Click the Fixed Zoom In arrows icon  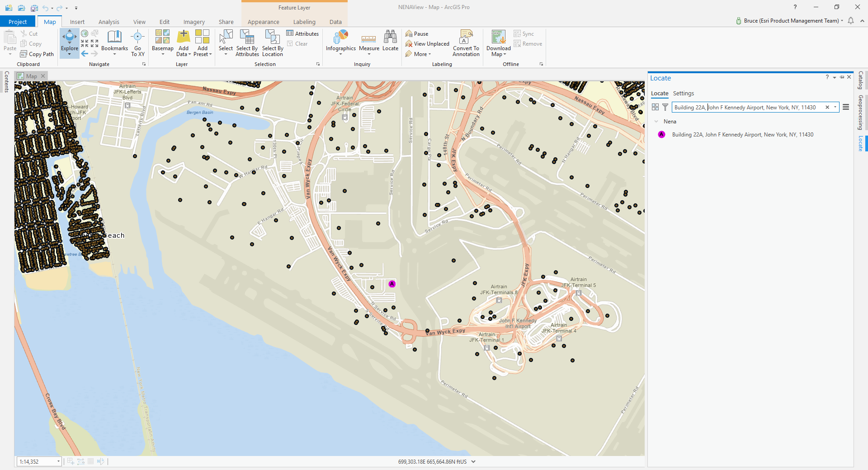click(85, 43)
